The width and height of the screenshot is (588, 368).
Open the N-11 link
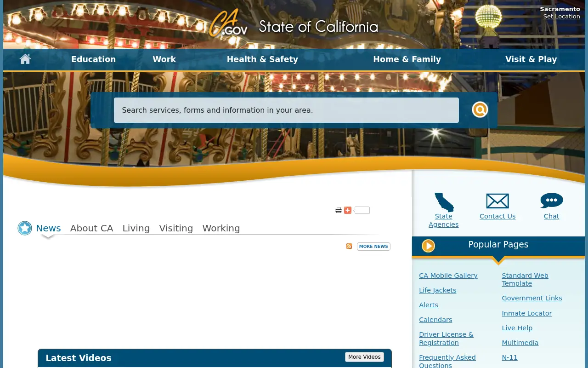(x=509, y=357)
